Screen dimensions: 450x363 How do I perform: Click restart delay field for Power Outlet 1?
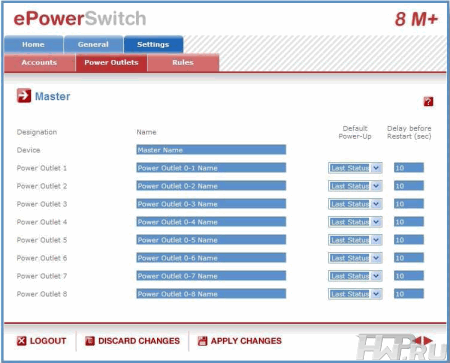pos(409,168)
